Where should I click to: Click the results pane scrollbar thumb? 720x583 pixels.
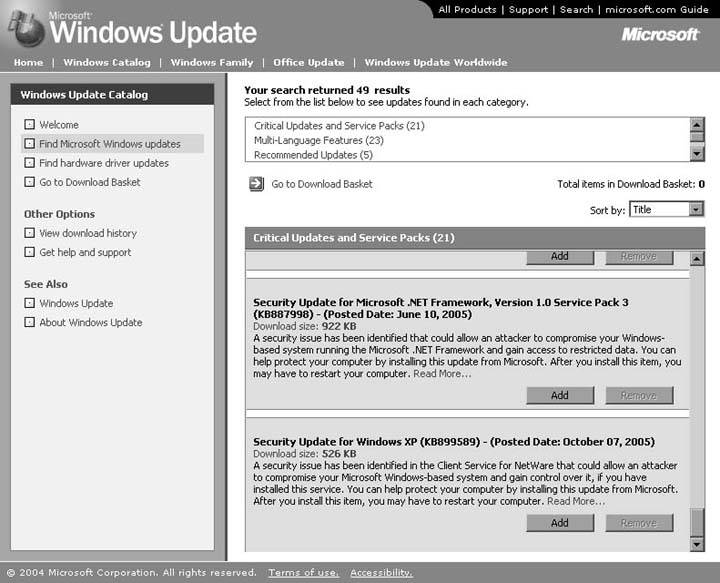tap(697, 522)
